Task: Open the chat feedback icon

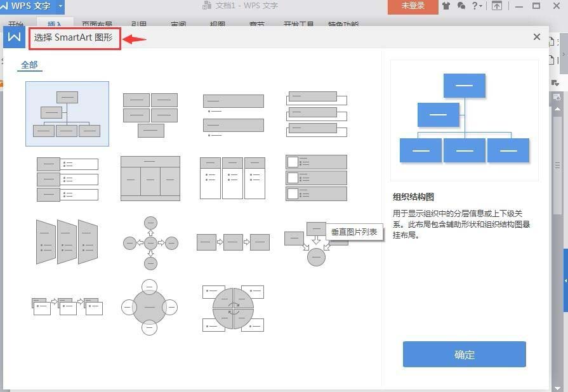Action: (461, 6)
